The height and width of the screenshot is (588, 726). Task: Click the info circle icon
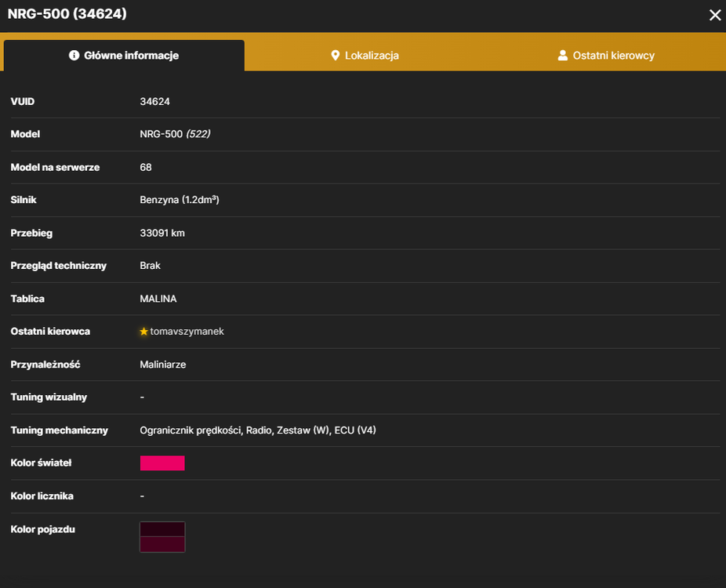tap(74, 56)
